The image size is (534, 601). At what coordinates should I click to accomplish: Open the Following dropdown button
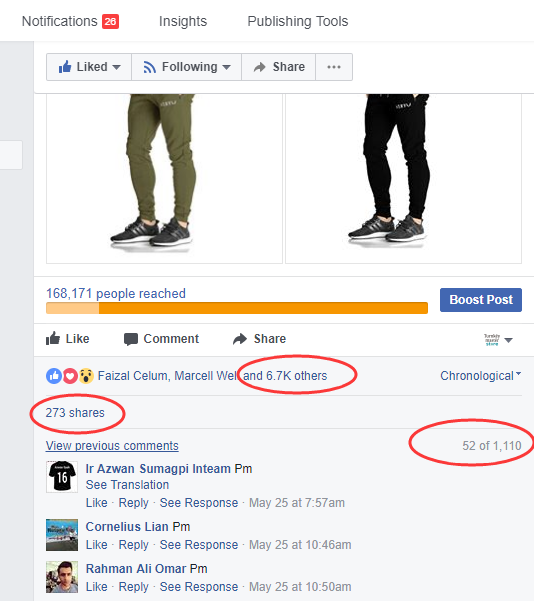(x=187, y=67)
